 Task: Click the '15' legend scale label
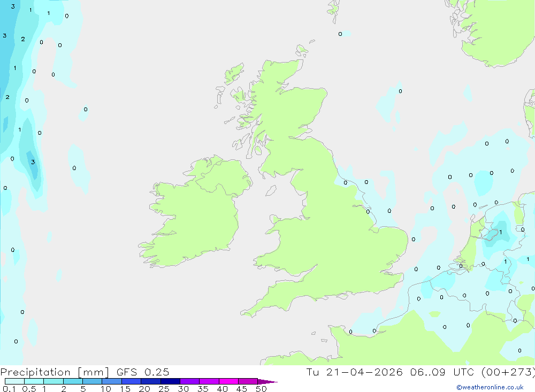[125, 389]
